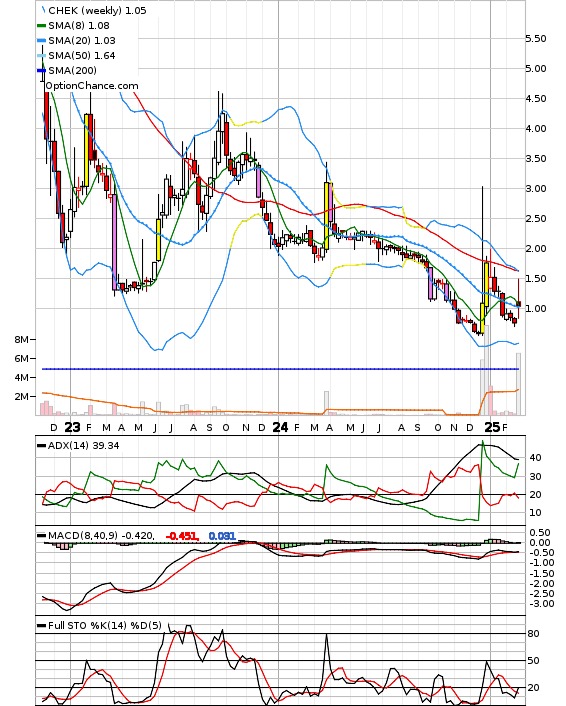Click the ADX 40 level axis label
The image size is (566, 706).
coord(535,458)
